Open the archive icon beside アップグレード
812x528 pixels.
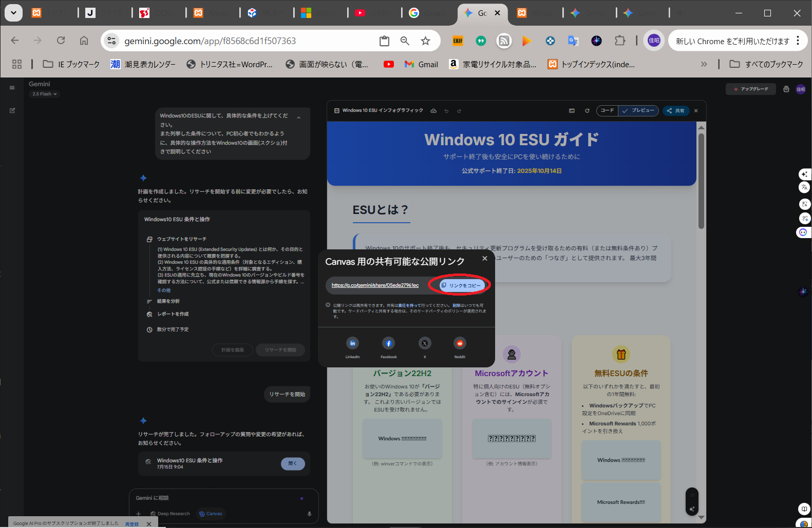(786, 89)
